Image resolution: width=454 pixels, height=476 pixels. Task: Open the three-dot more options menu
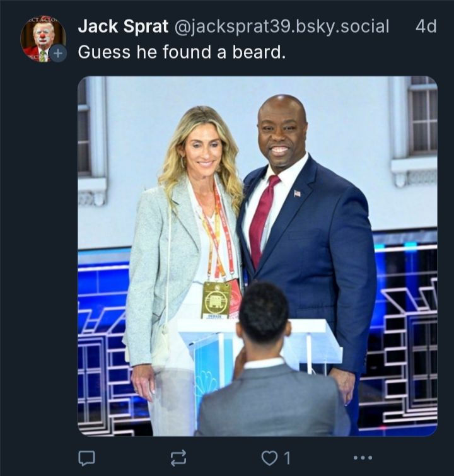click(x=363, y=458)
